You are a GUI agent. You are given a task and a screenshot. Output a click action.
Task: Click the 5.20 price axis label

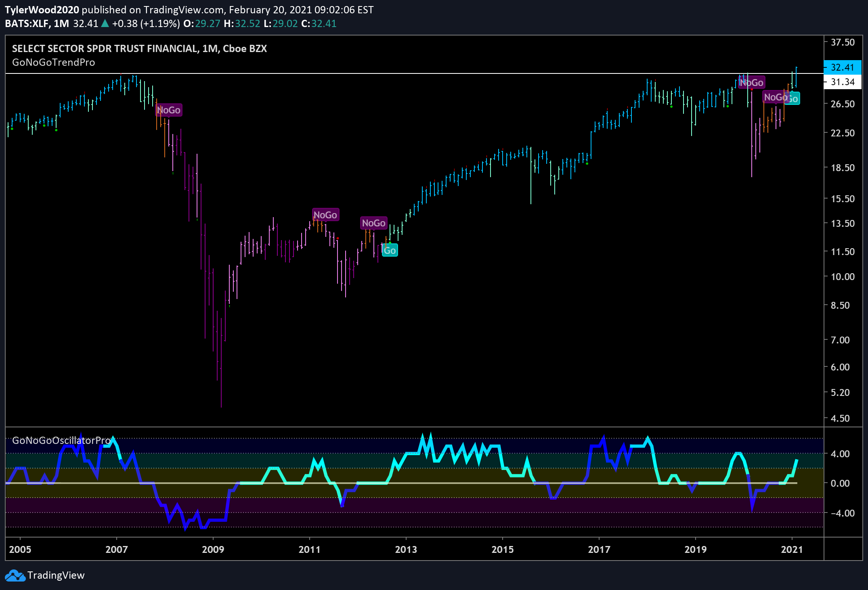click(840, 392)
